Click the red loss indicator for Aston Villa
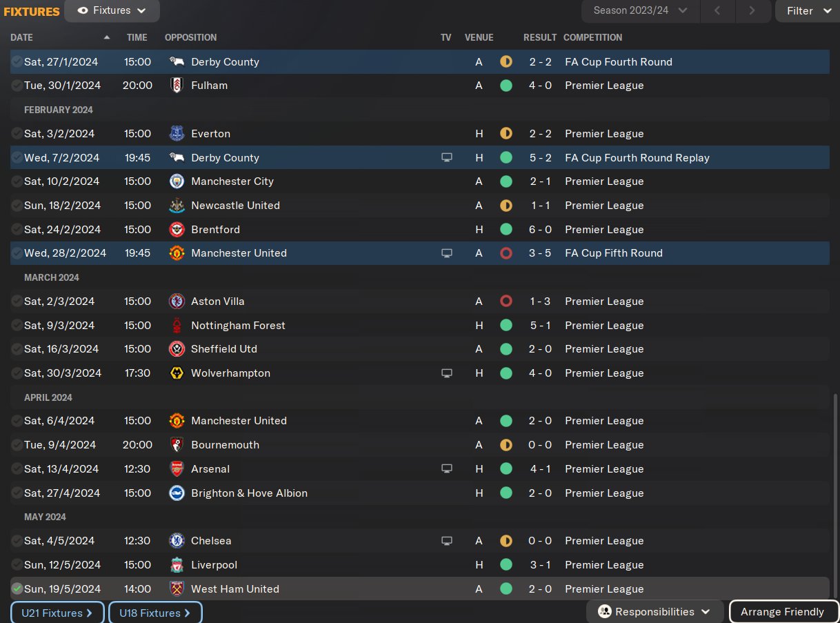Viewport: 840px width, 623px height. [506, 301]
